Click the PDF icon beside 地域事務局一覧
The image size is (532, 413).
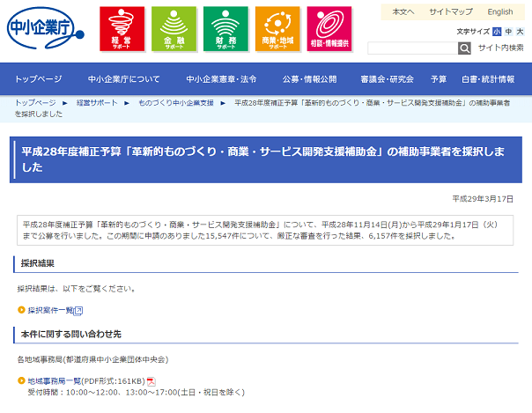coord(151,380)
